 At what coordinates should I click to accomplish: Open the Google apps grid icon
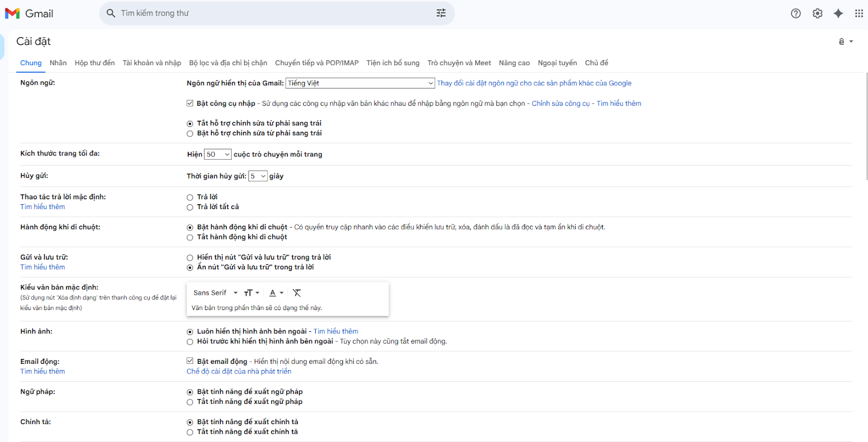(x=859, y=14)
